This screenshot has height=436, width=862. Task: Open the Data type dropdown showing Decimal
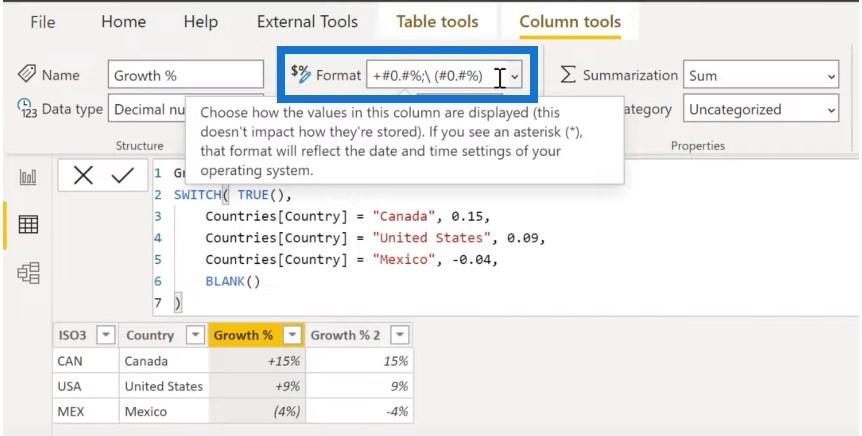pyautogui.click(x=147, y=109)
